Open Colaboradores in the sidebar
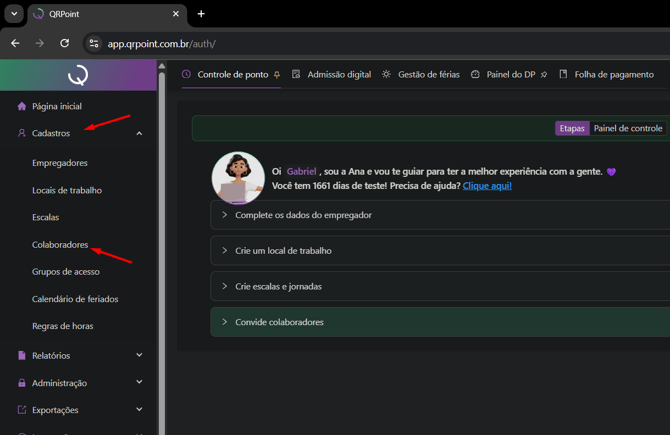 (x=60, y=245)
